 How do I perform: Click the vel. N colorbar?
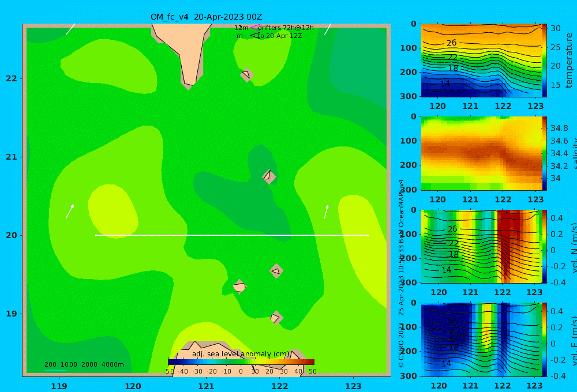(x=545, y=246)
